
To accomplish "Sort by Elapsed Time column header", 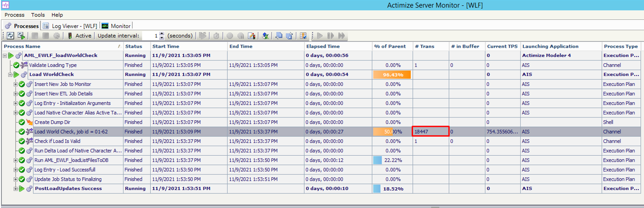I will click(x=338, y=46).
